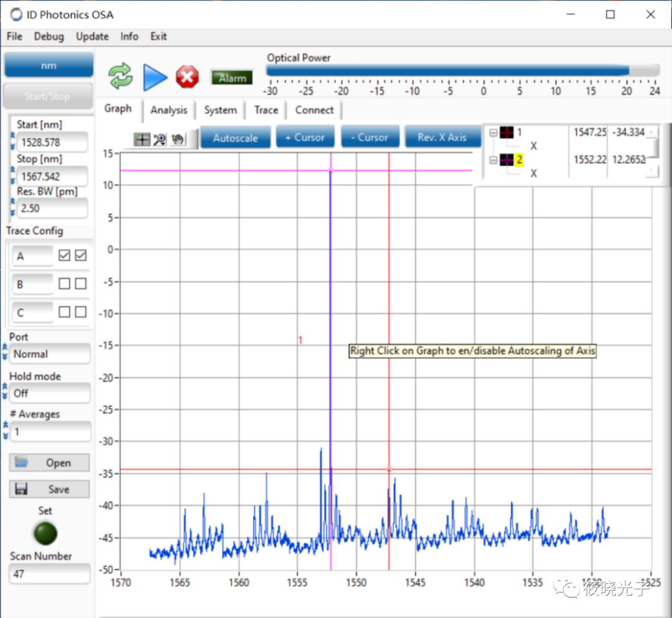Enable the second checkbox for trace C
Screen dimensions: 672x618
[x=80, y=312]
